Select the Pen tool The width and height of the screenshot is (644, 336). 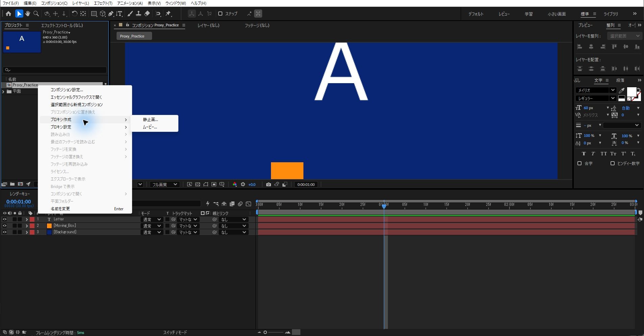tap(111, 14)
